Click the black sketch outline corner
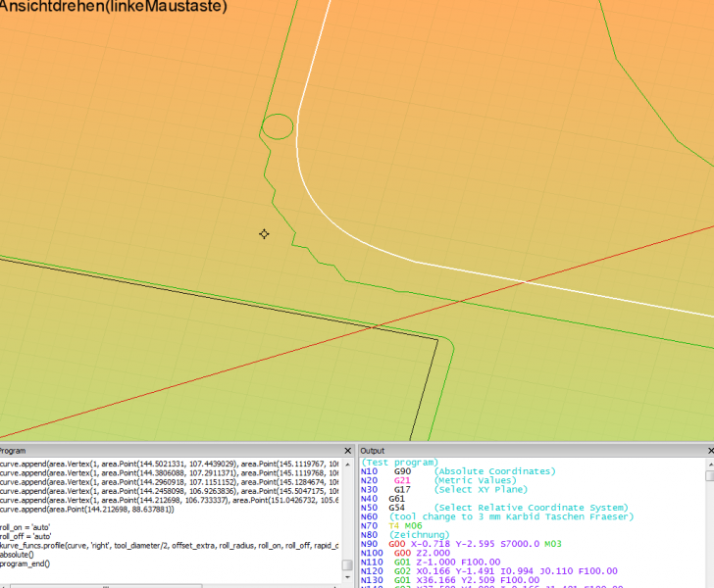Screen dimensions: 714x588 [x=436, y=340]
